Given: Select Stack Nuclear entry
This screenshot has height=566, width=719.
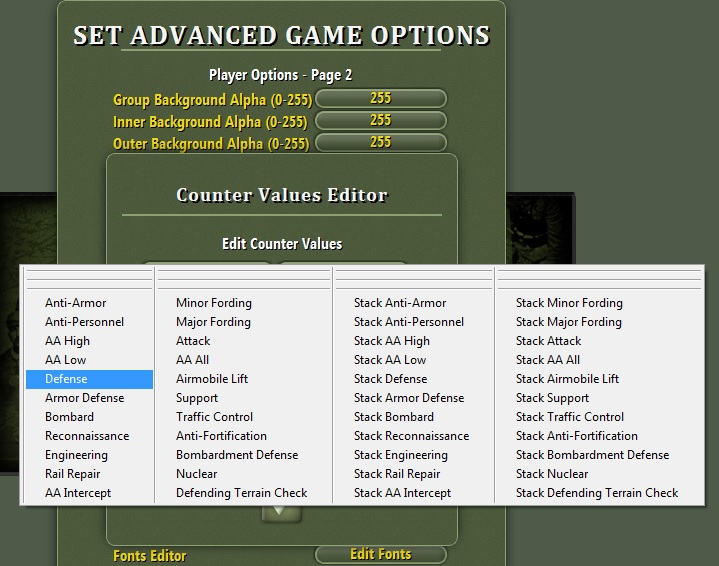Looking at the screenshot, I should tap(599, 474).
